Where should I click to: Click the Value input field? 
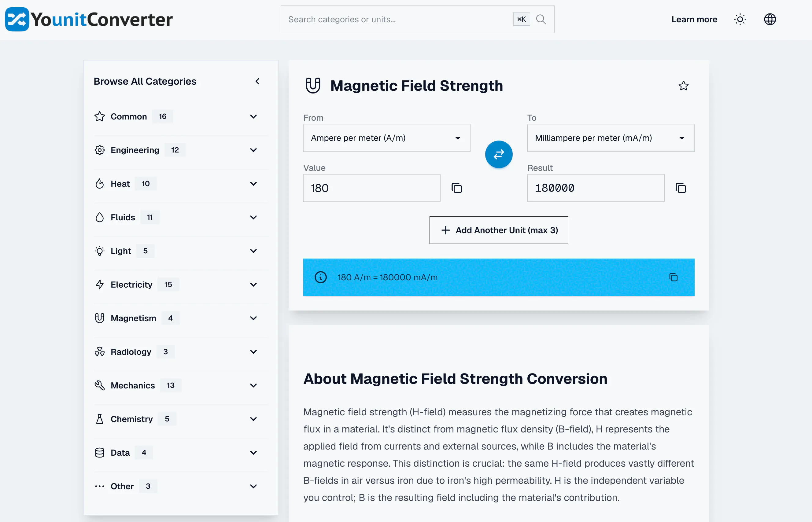coord(371,188)
